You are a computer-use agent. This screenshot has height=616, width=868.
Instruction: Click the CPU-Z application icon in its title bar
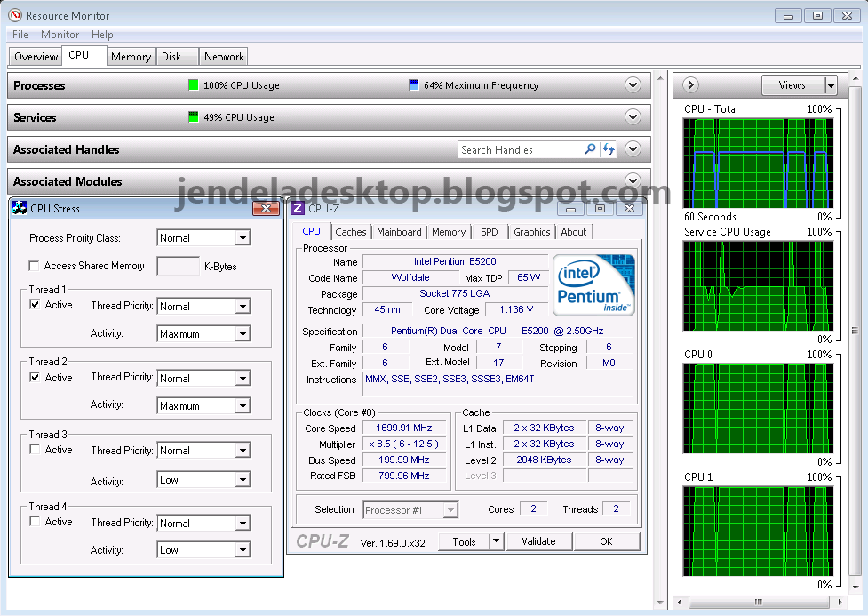tap(297, 207)
